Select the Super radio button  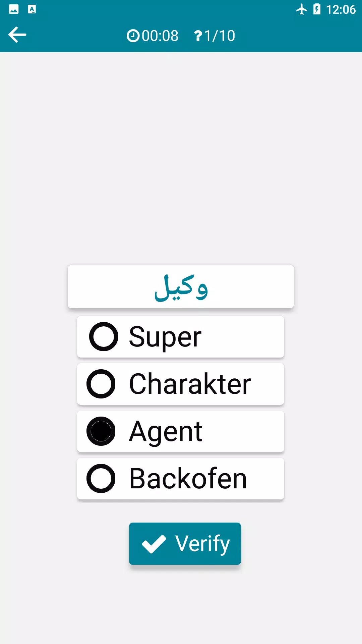[104, 337]
